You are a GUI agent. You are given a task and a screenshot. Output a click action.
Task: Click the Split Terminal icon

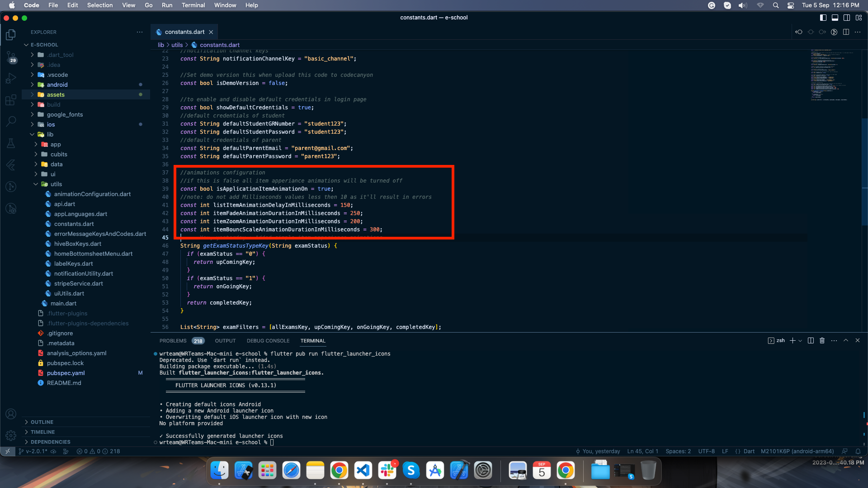[x=811, y=341]
